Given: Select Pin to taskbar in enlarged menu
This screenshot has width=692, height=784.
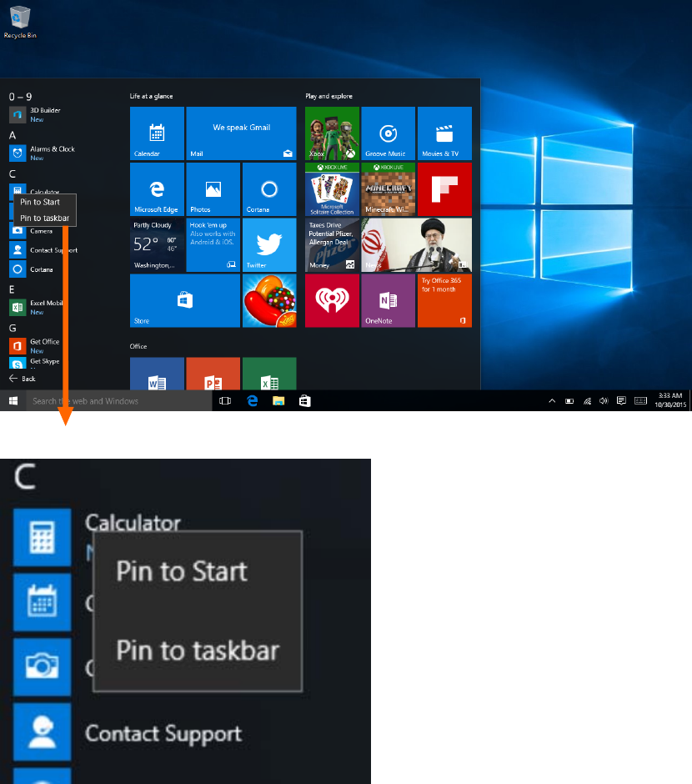Looking at the screenshot, I should coord(198,650).
